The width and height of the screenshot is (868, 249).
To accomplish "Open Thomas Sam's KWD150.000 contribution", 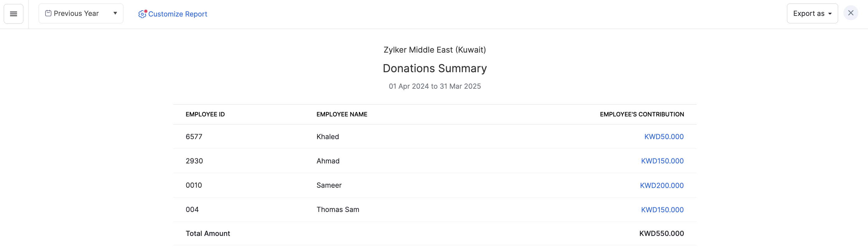I will [x=662, y=209].
